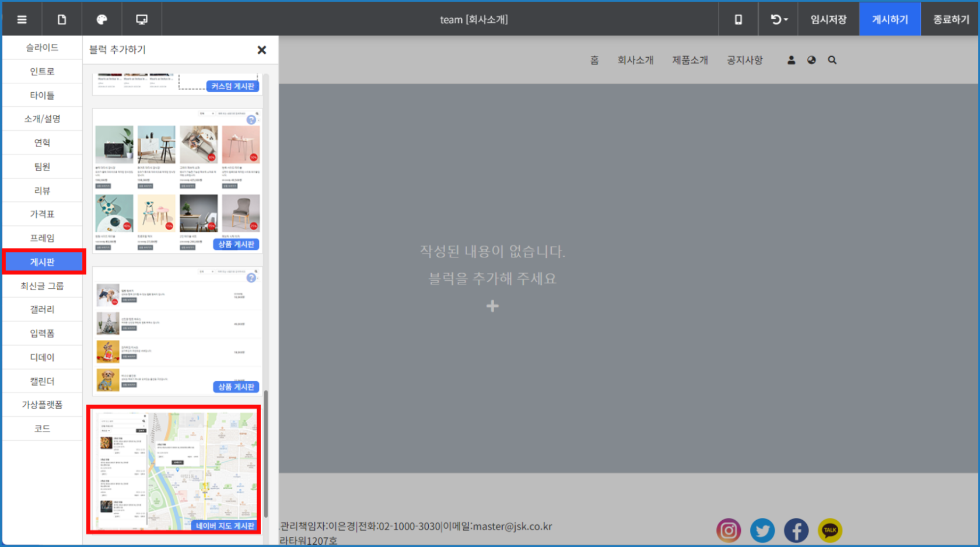The height and width of the screenshot is (547, 980).
Task: Click the plus to add a block
Action: click(x=492, y=306)
